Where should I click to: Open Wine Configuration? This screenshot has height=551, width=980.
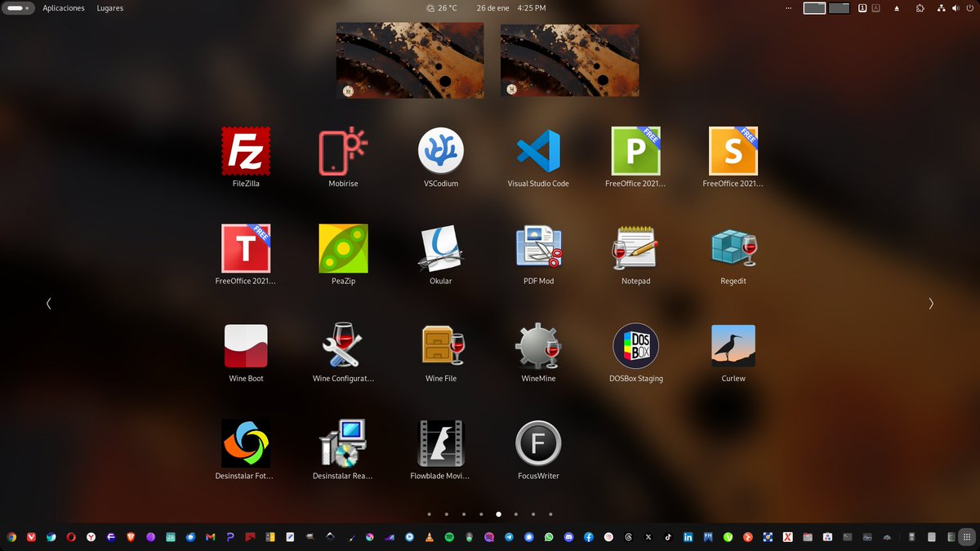343,353
